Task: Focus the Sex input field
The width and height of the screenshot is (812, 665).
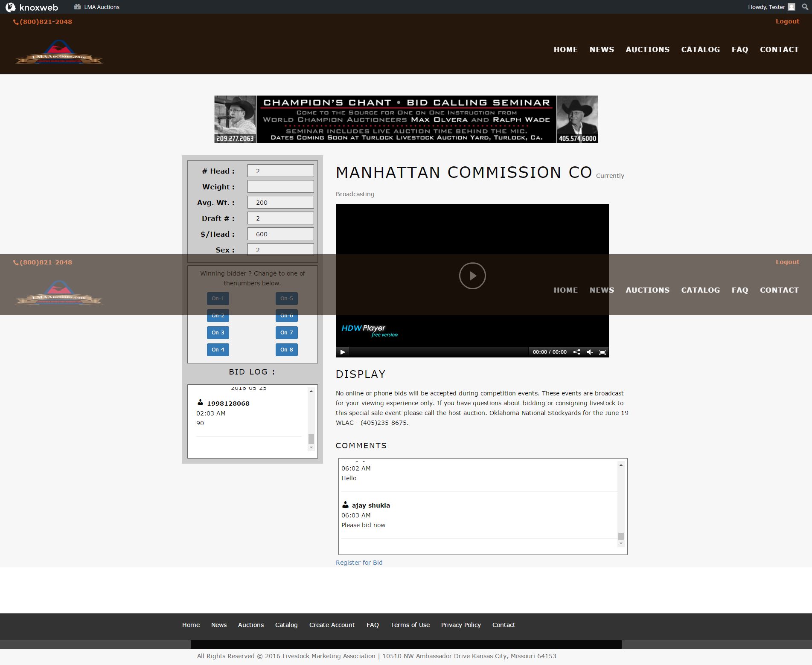Action: pyautogui.click(x=281, y=250)
